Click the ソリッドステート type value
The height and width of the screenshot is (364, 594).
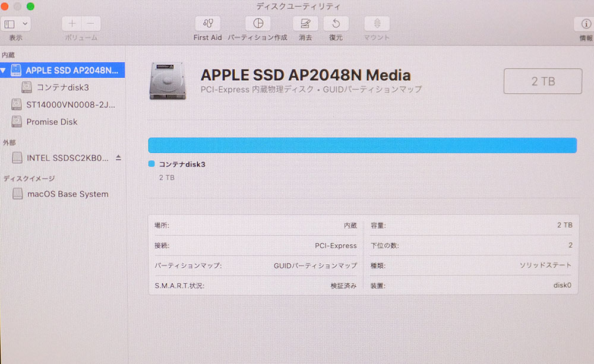(545, 265)
